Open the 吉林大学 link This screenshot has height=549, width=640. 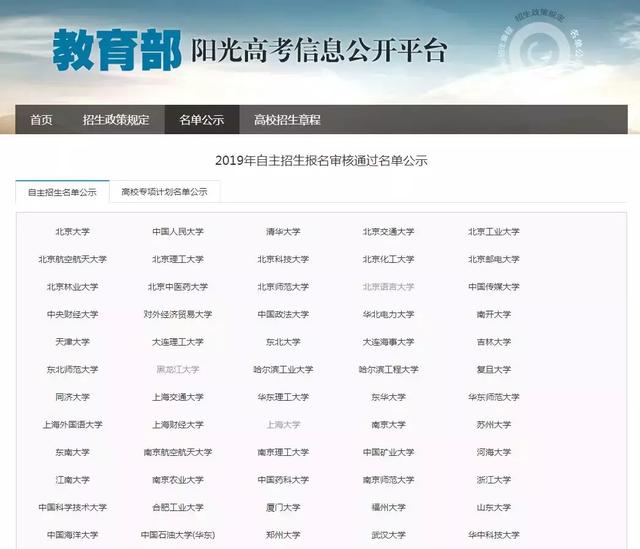493,342
